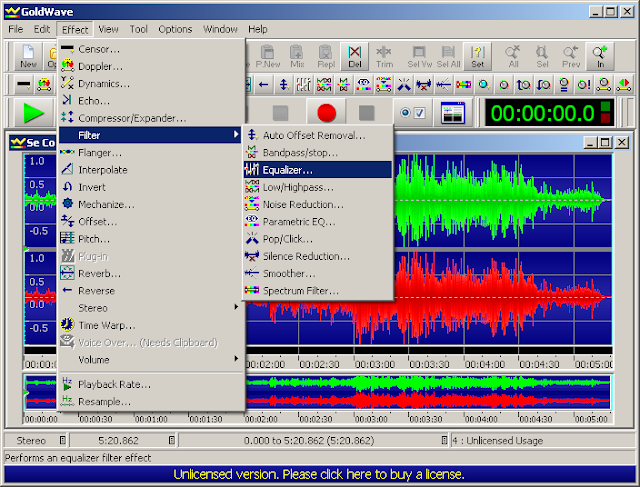This screenshot has width=640, height=487.
Task: Open the control properties window icon
Action: tap(453, 113)
